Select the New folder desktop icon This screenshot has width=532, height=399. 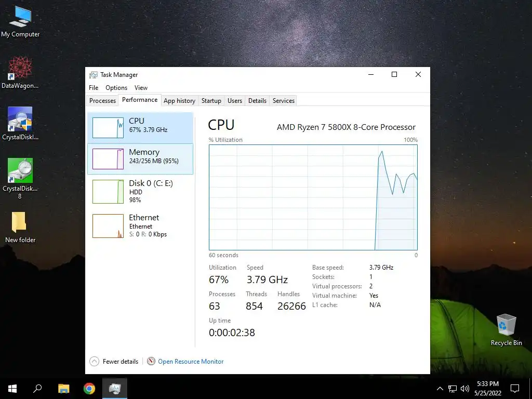(20, 228)
